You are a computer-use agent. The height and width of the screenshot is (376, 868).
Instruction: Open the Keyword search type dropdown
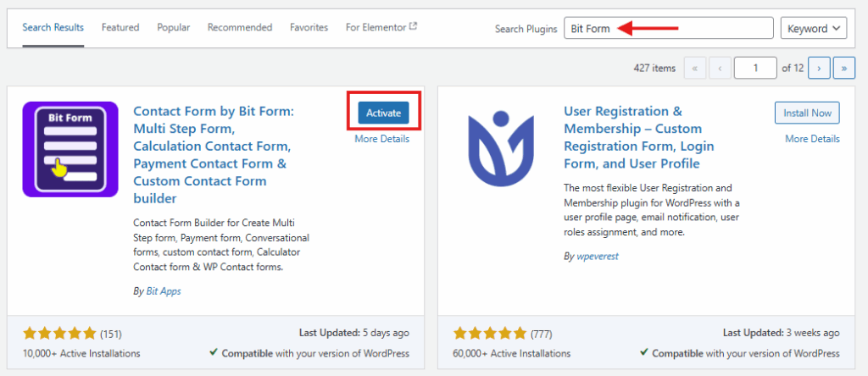(x=813, y=28)
